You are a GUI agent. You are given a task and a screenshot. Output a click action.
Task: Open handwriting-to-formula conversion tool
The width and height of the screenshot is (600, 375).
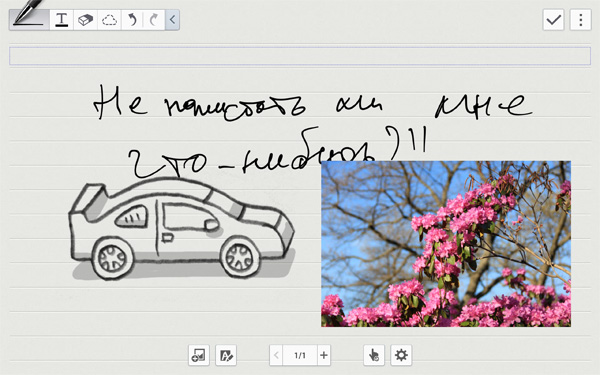click(226, 355)
